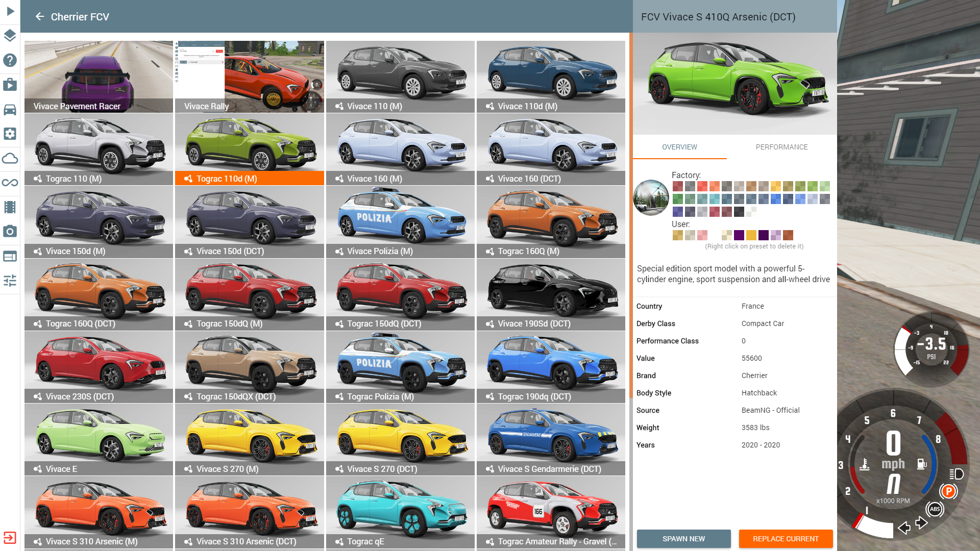Select the Vivace 110d (M) blue car

click(x=551, y=77)
